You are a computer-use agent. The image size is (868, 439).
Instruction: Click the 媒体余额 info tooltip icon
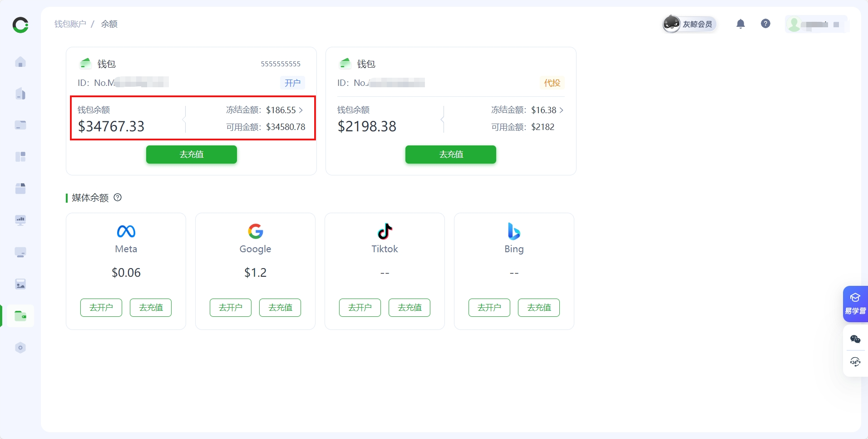pos(118,197)
